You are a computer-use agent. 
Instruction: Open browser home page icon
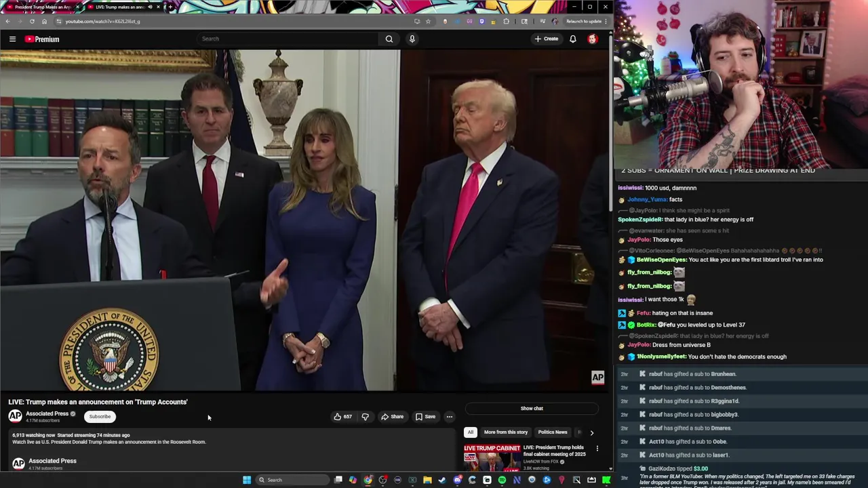[45, 21]
